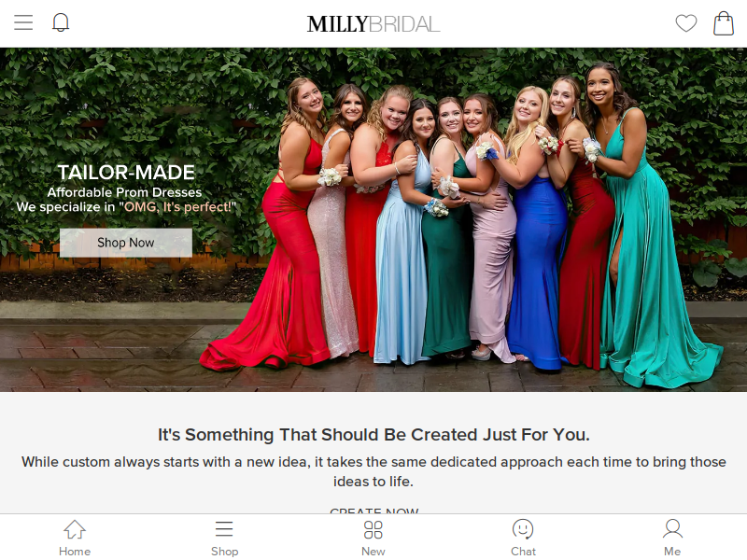Click the TAILOR-MADE banner heading
The width and height of the screenshot is (747, 560).
(126, 173)
